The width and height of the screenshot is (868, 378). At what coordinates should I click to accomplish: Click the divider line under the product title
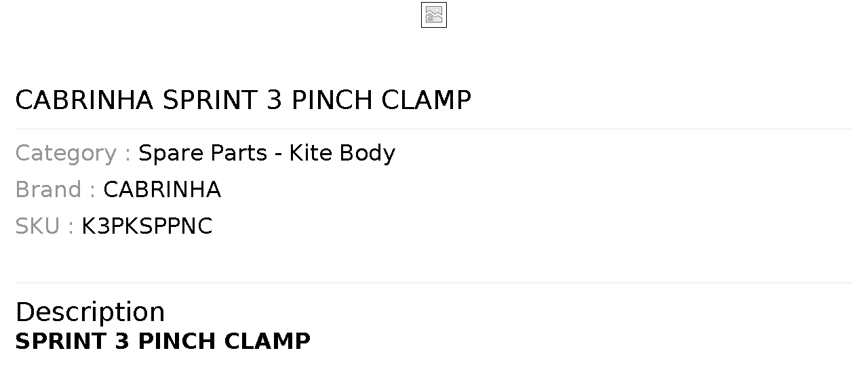(x=434, y=129)
